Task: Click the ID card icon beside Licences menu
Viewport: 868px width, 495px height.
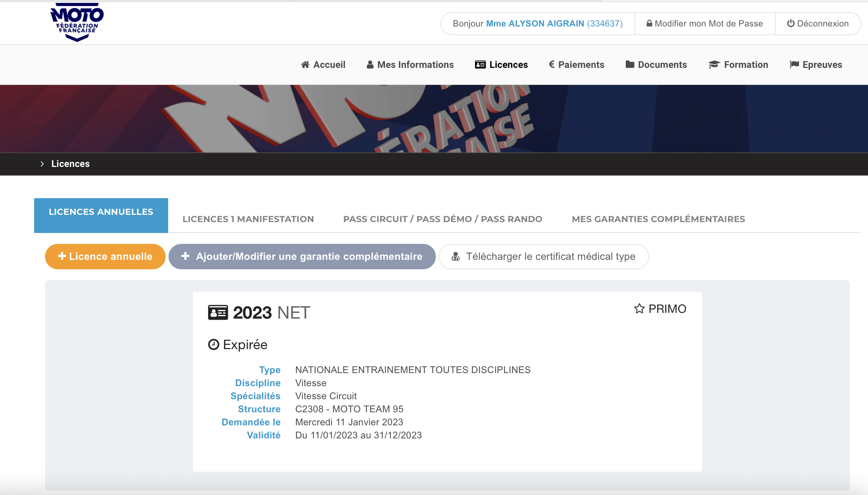Action: coord(480,65)
